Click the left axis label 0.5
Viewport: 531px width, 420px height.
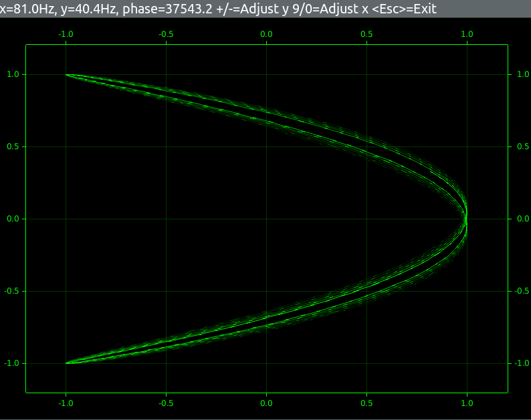click(x=13, y=146)
